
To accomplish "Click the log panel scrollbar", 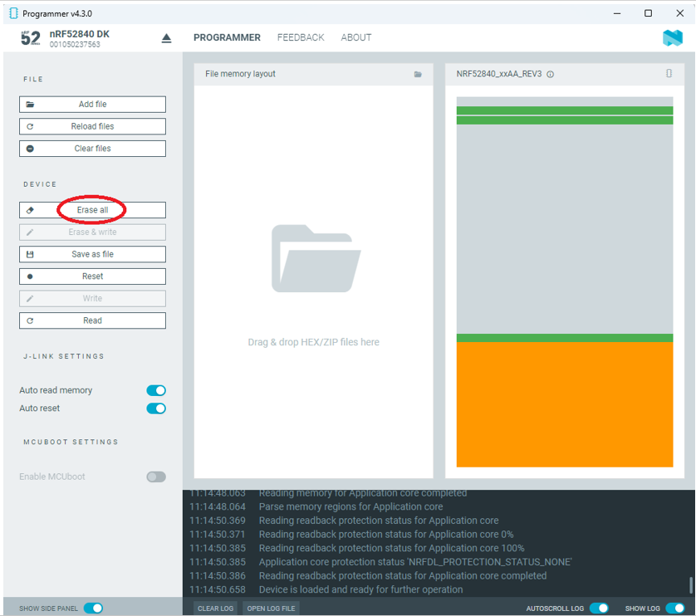I will 690,585.
